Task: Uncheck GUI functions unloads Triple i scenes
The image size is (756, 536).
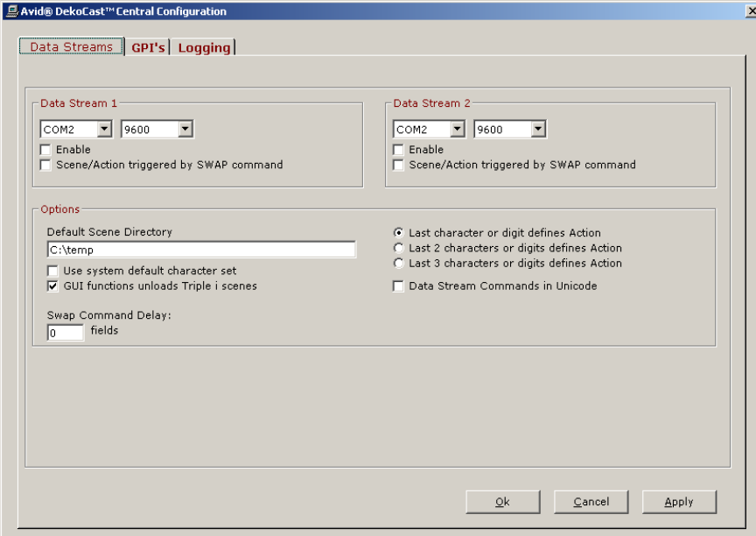Action: [52, 286]
